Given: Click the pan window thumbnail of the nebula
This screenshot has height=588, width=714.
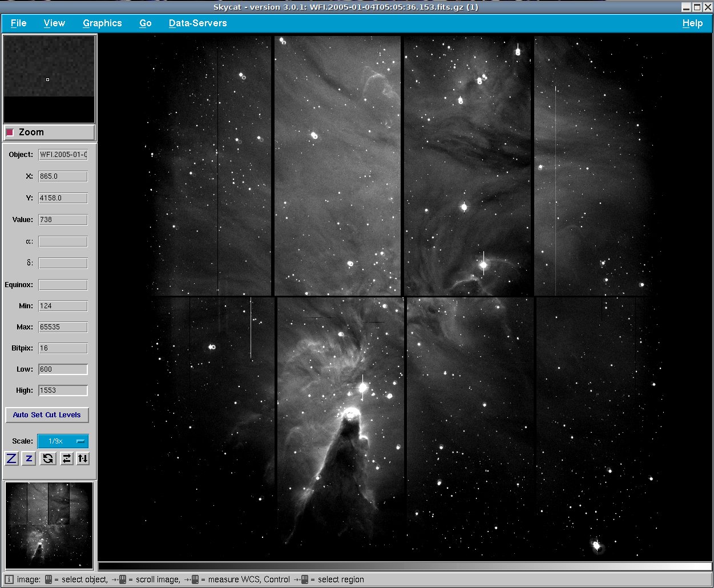Looking at the screenshot, I should [x=49, y=525].
